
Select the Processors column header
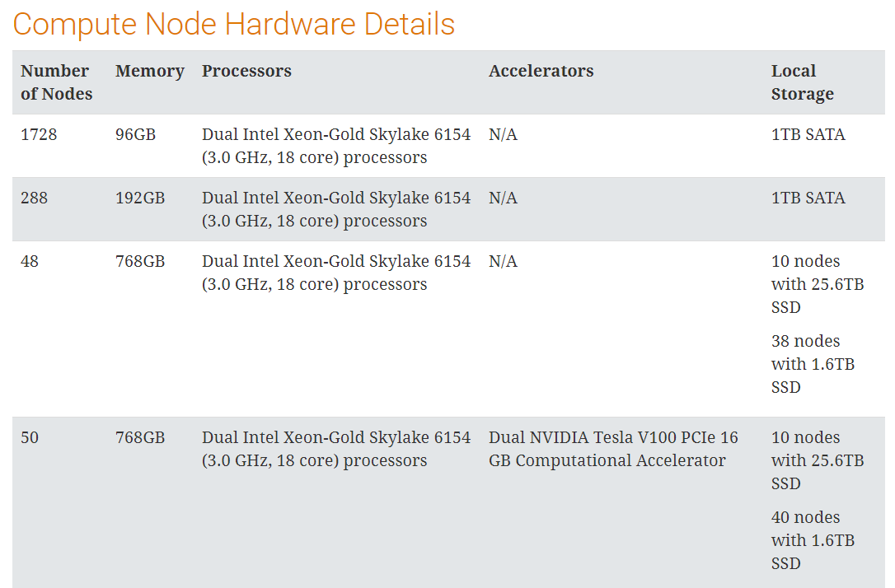pos(246,72)
